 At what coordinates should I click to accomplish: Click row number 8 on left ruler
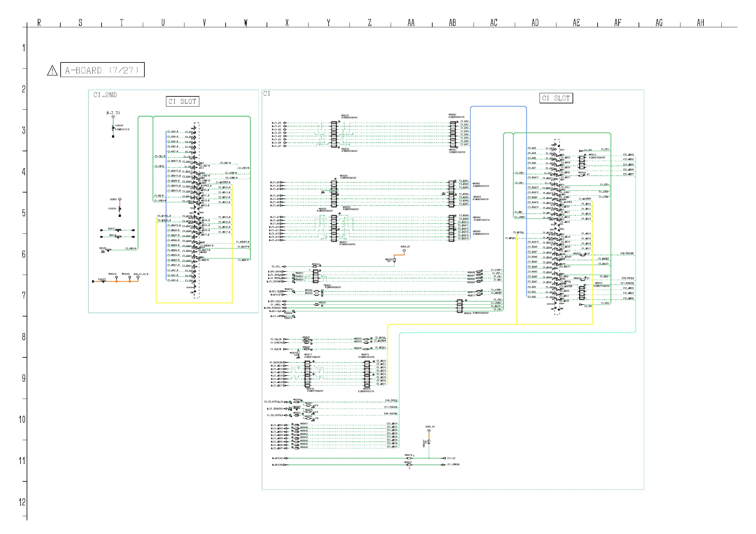click(24, 337)
